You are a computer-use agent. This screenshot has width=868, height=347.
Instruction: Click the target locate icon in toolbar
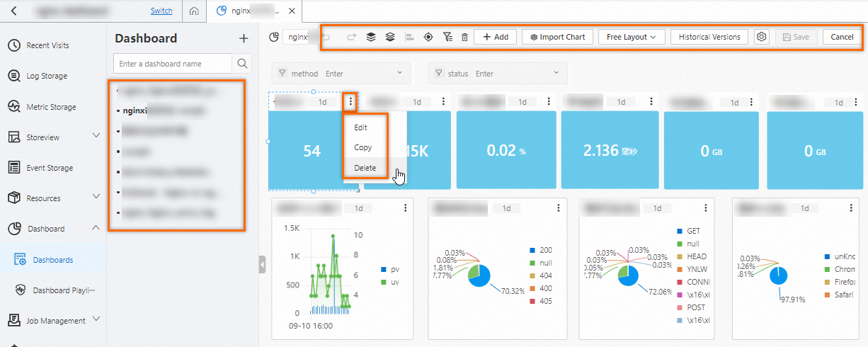428,37
